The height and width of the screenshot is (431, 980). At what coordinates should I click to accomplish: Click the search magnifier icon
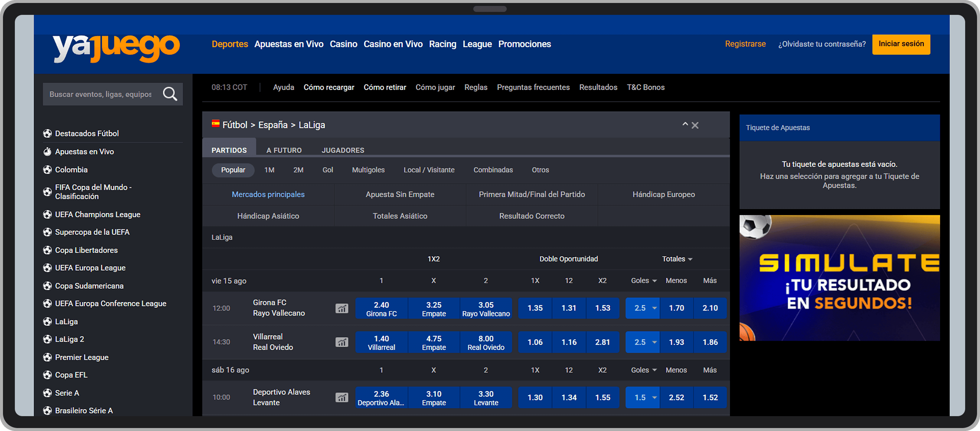[170, 94]
